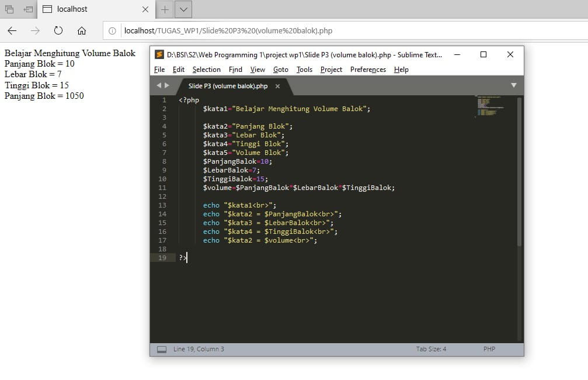Click the $PanjangBalok=10 line
Screen dimensions: 588x380
point(238,161)
